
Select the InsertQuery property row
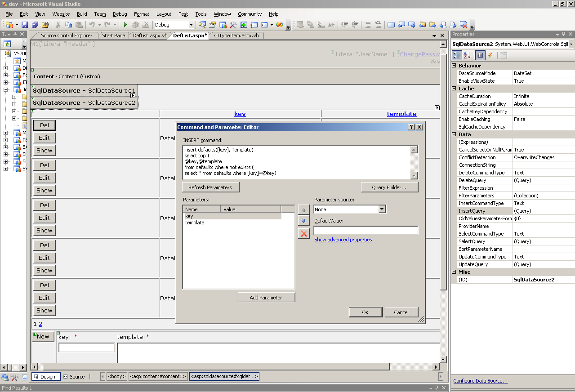point(516,211)
